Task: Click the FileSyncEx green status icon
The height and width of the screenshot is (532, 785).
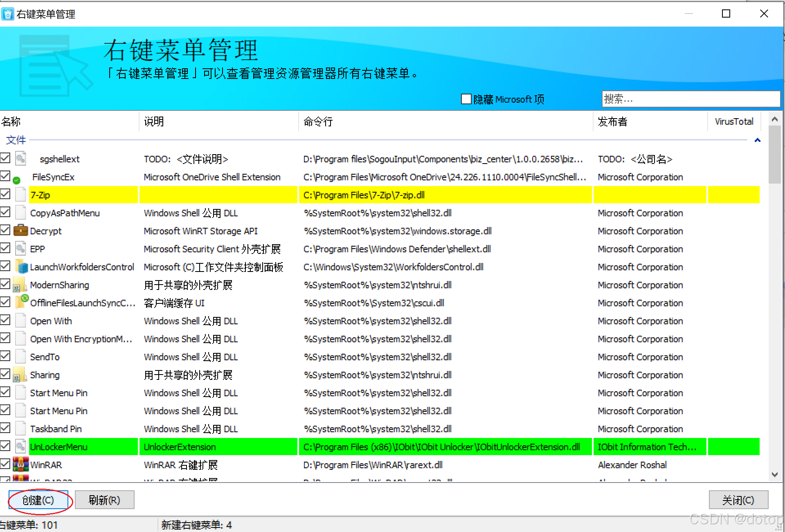Action: point(16,180)
